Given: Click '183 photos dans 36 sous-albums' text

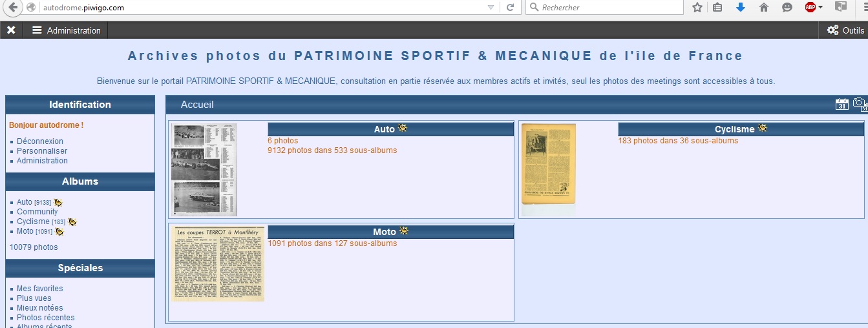Looking at the screenshot, I should [x=678, y=141].
